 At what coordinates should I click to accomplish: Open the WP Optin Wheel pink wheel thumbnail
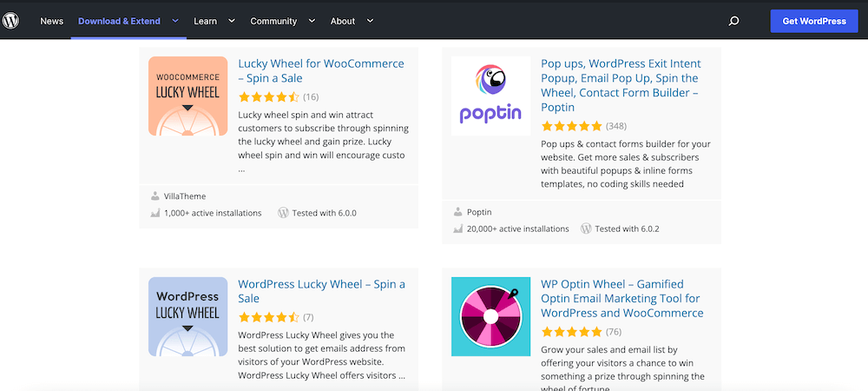click(490, 317)
